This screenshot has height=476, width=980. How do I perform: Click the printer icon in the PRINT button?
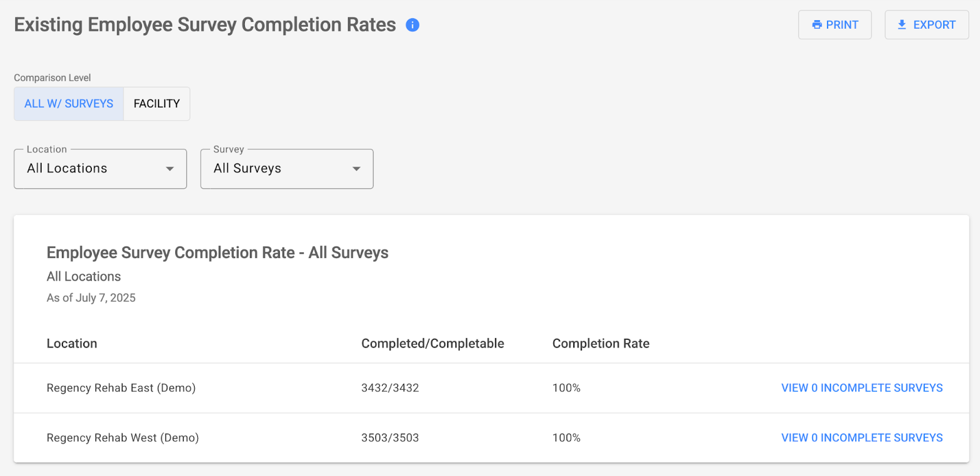point(816,25)
